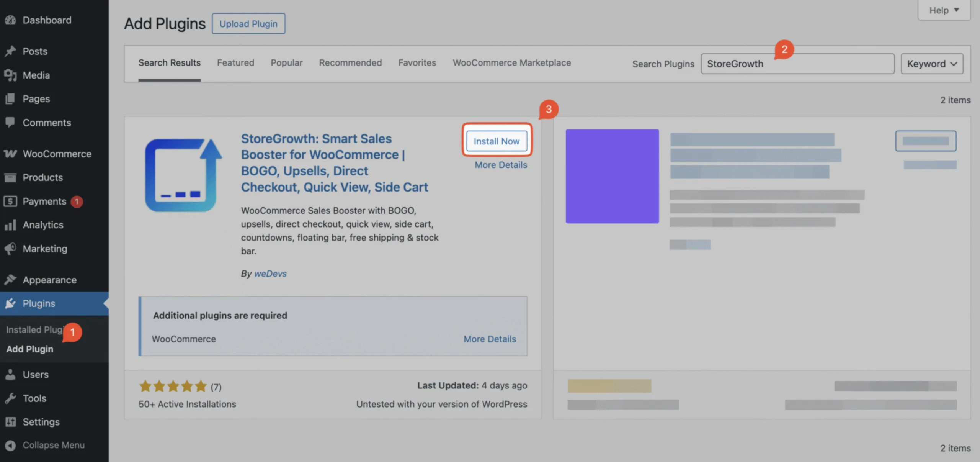Click the Tools wrench icon

[x=10, y=398]
